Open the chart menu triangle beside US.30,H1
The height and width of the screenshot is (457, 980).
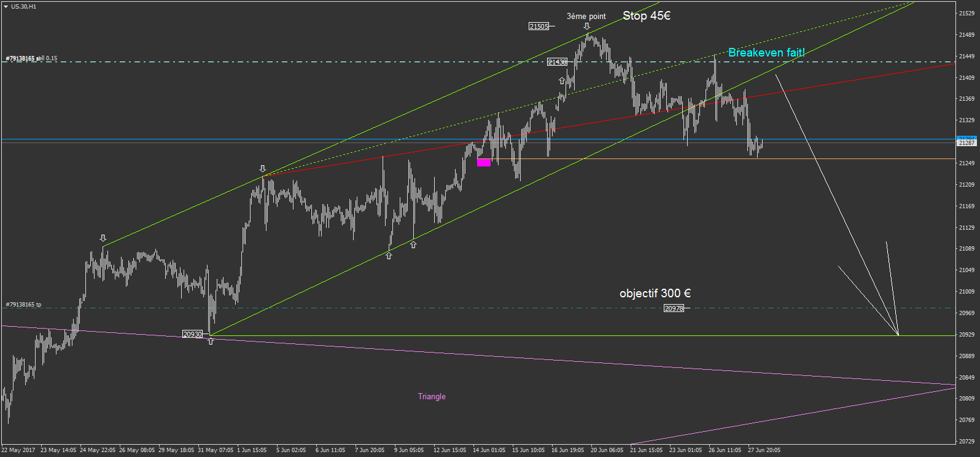click(6, 7)
